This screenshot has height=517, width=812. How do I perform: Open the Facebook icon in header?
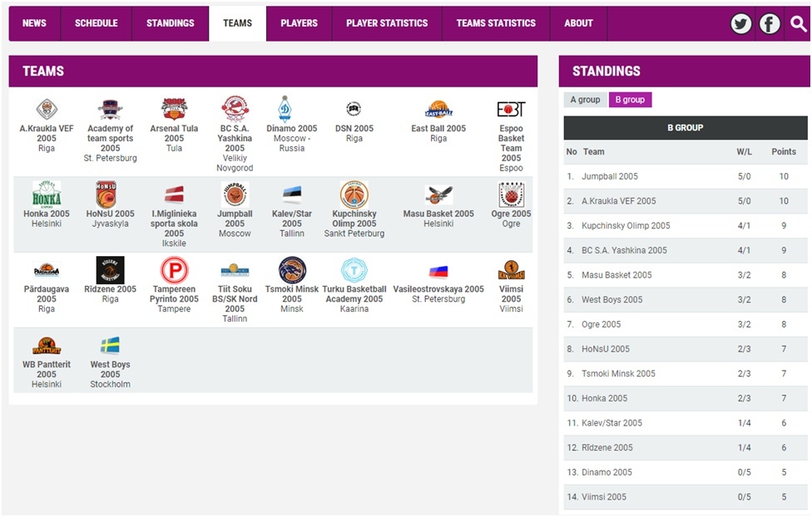click(x=770, y=24)
